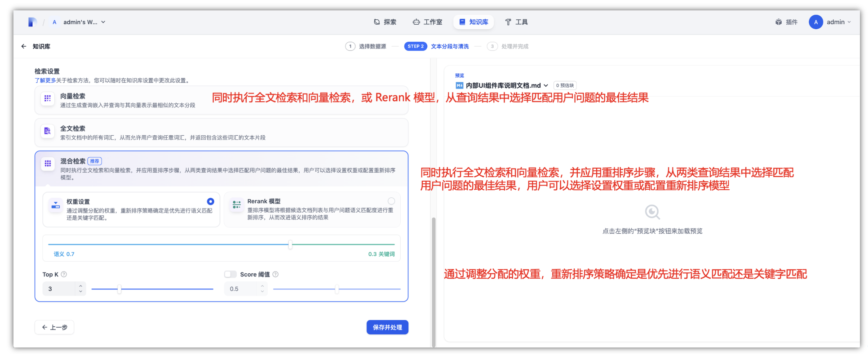This screenshot has height=356, width=868.
Task: Click the 插件 plugins button
Action: (786, 22)
